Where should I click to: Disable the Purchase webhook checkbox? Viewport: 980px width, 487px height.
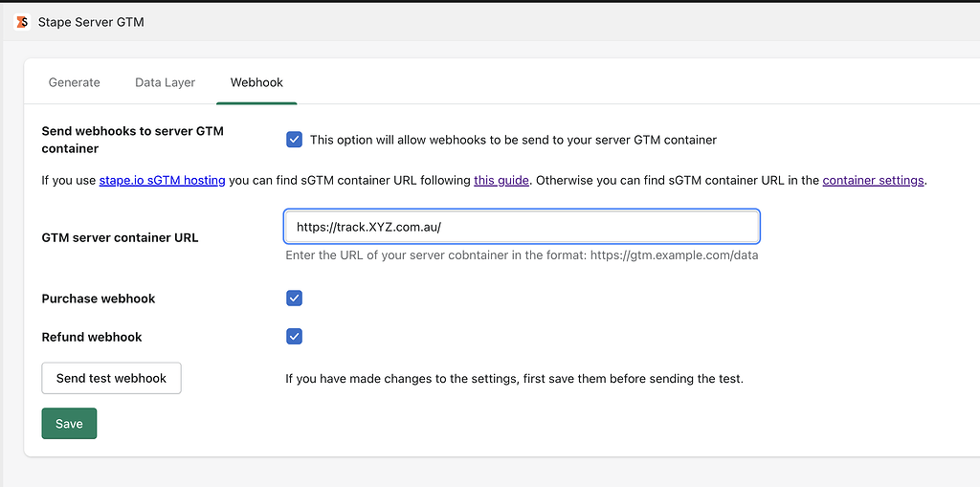tap(295, 299)
